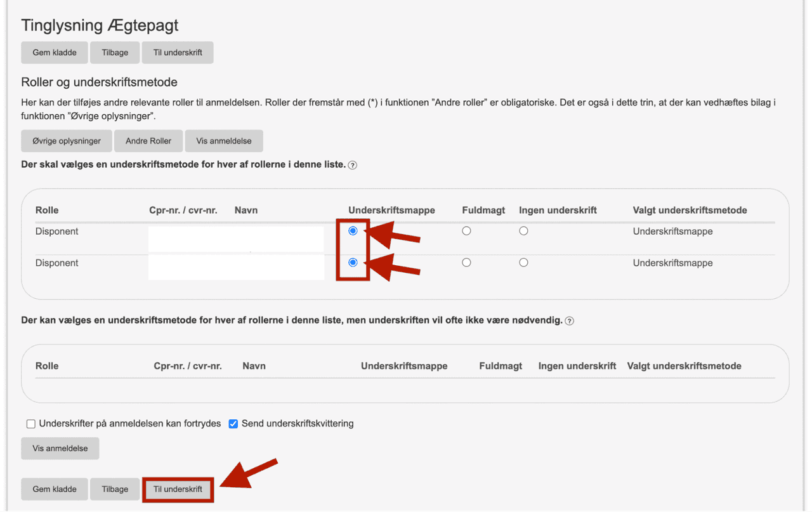The height and width of the screenshot is (512, 812).
Task: Click top 'Tilbage' button
Action: (115, 53)
